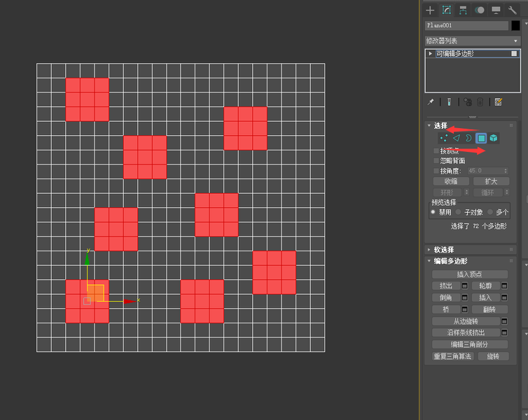This screenshot has width=528, height=420.
Task: Expand the 软选择 rollout
Action: [429, 250]
